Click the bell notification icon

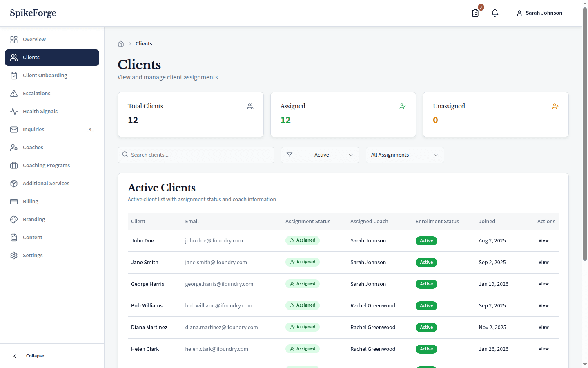(x=495, y=13)
